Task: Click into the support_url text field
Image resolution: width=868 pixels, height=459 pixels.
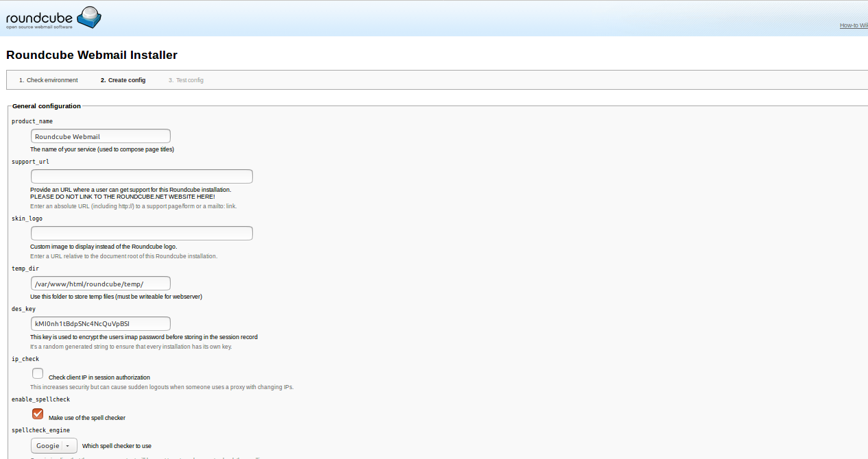Action: tap(142, 176)
